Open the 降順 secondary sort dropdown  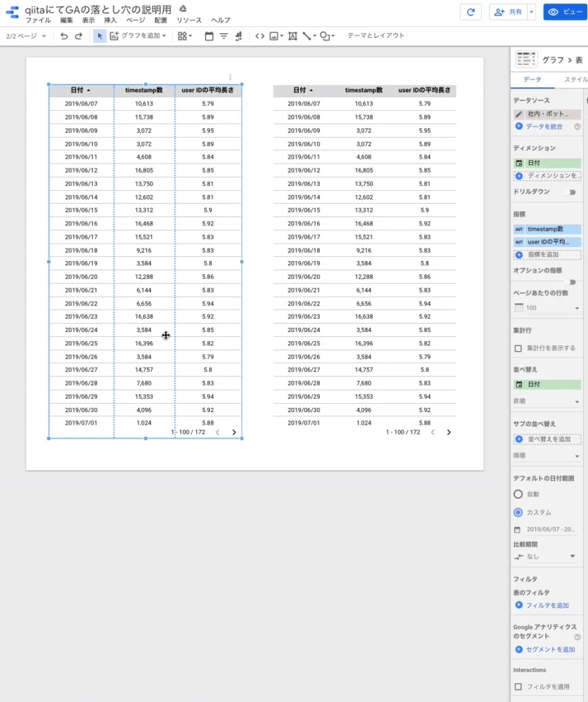pos(547,456)
